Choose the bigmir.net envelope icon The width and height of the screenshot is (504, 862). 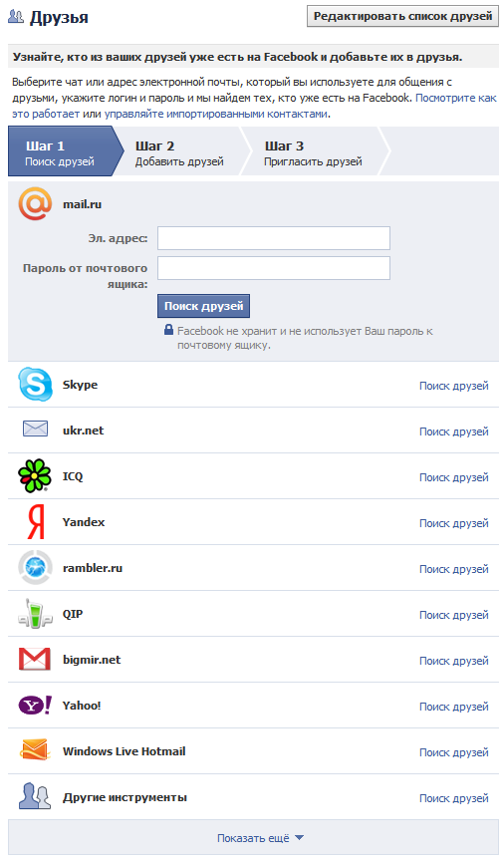(x=35, y=659)
